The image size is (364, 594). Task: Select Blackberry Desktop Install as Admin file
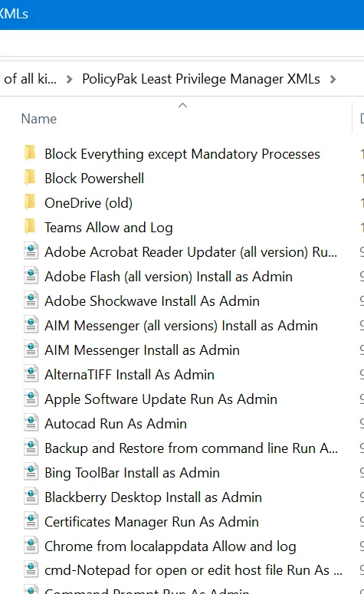tap(153, 497)
